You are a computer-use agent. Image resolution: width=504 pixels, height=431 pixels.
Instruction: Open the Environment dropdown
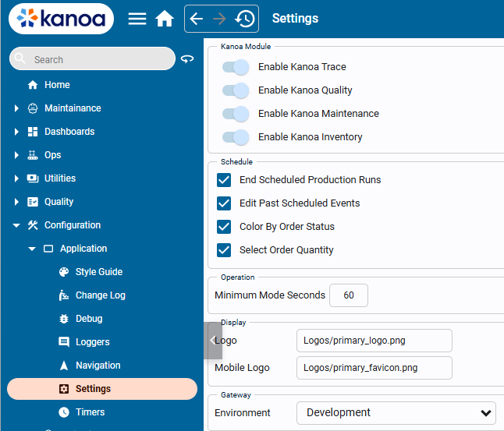(396, 413)
